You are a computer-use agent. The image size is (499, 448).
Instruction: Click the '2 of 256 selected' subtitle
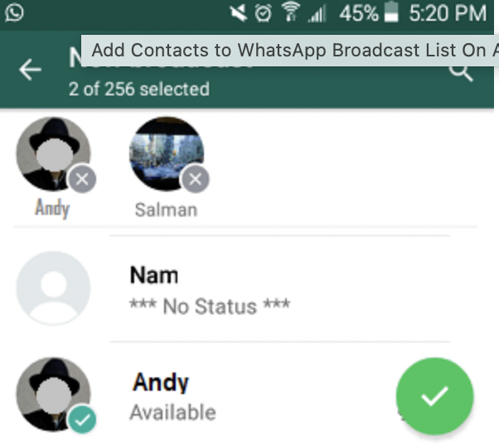139,89
